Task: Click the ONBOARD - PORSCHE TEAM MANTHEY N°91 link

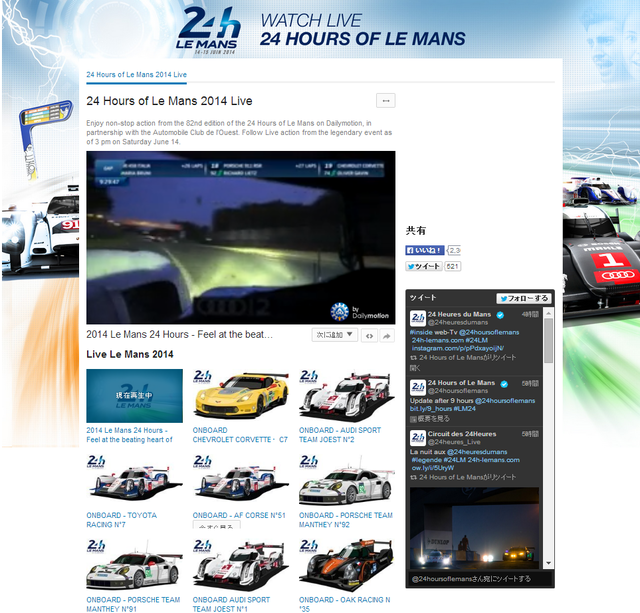Action: tap(133, 604)
